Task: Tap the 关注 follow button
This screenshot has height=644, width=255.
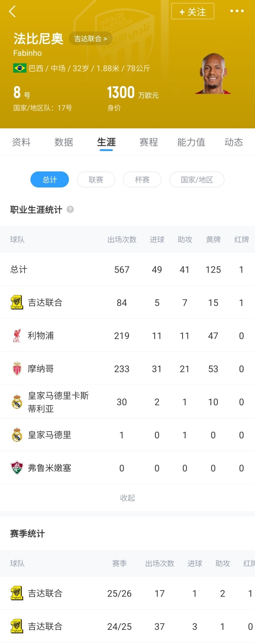Action: tap(193, 11)
